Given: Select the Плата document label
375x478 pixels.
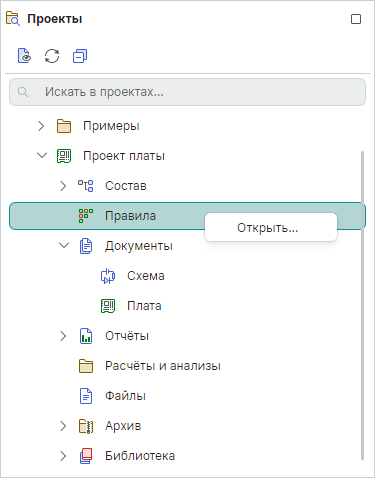Looking at the screenshot, I should pos(144,306).
